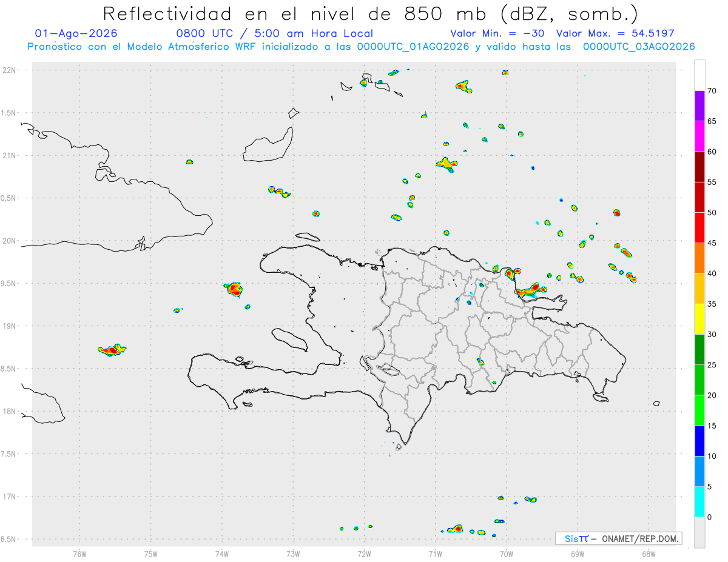
Task: Click the "71W" longitude label
Action: [435, 554]
